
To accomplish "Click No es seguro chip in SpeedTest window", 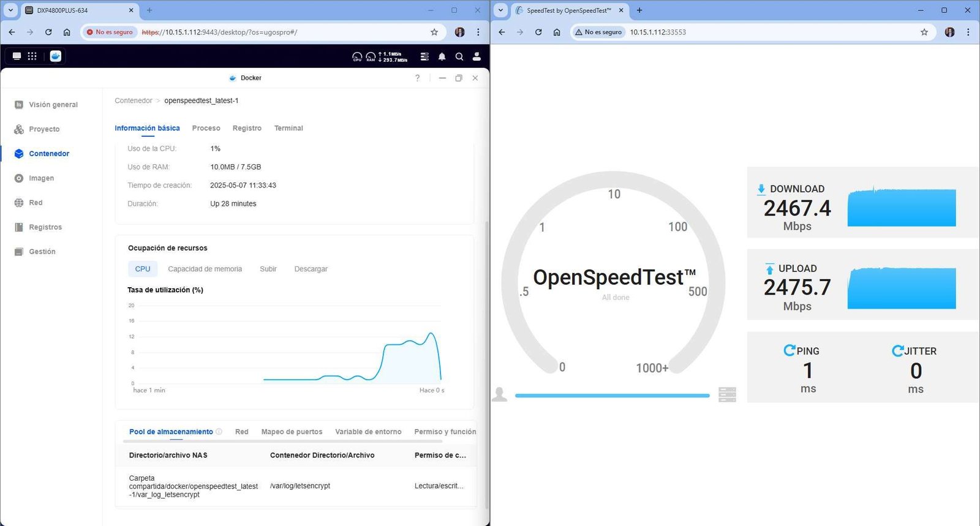I will tap(598, 32).
